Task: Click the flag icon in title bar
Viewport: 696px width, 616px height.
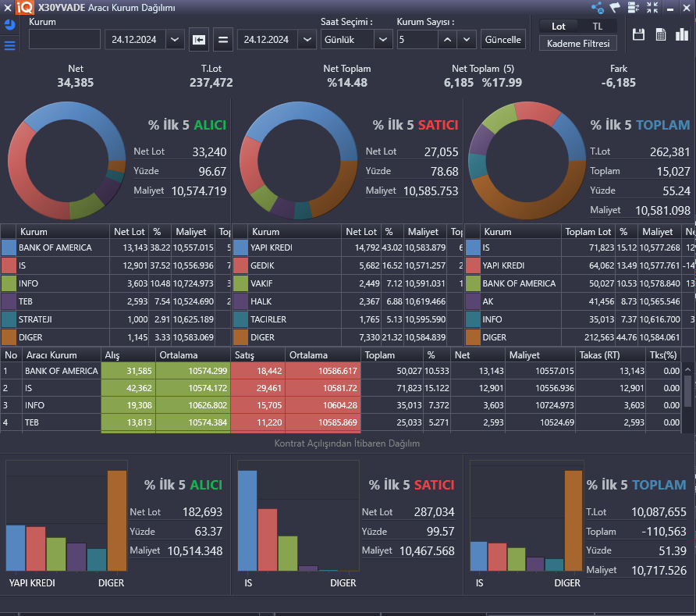Action: (615, 8)
